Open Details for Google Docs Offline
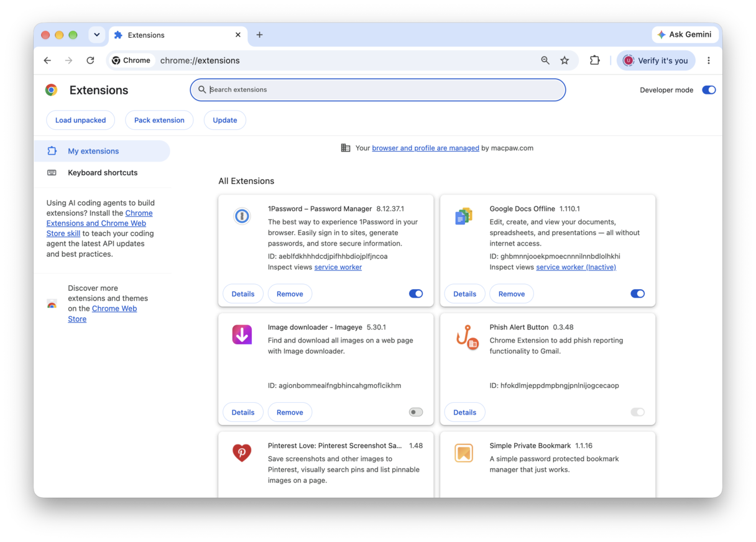756x542 pixels. click(x=464, y=293)
